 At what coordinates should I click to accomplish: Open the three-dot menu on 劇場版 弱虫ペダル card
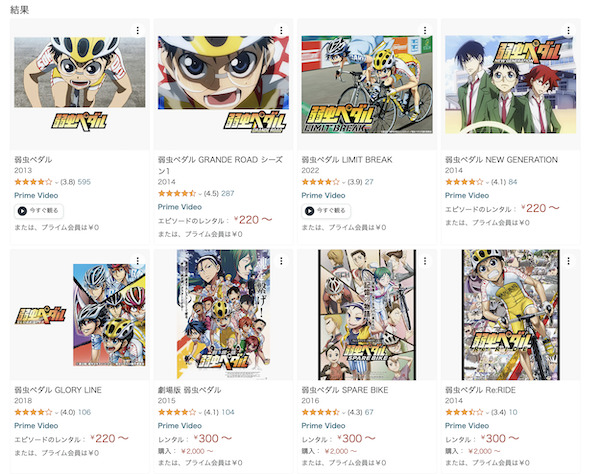tap(282, 262)
